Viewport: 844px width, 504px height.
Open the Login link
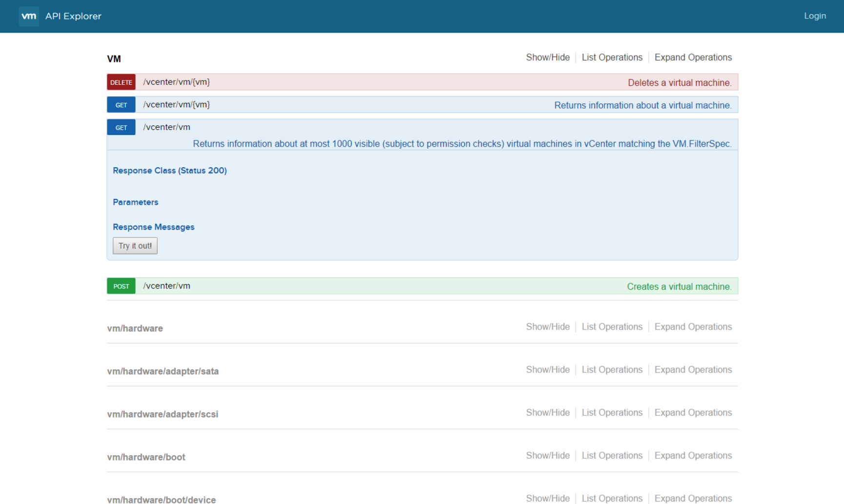(815, 16)
